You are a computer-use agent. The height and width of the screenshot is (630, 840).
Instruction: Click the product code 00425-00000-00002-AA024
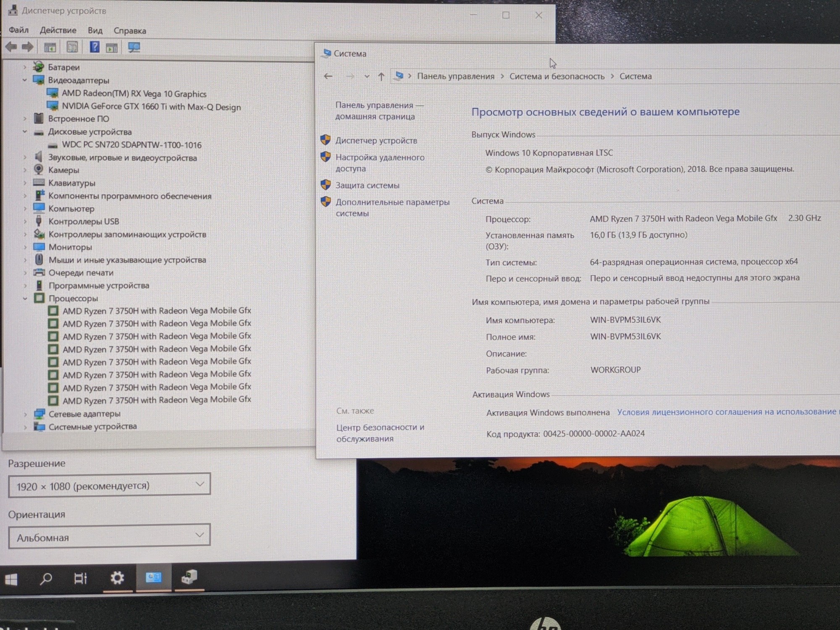(594, 433)
